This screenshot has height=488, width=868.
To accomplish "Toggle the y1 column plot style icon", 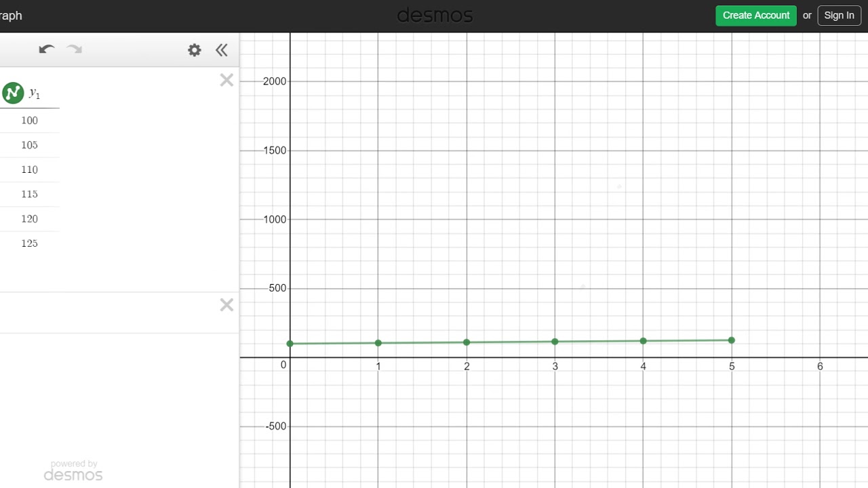I will (x=13, y=93).
